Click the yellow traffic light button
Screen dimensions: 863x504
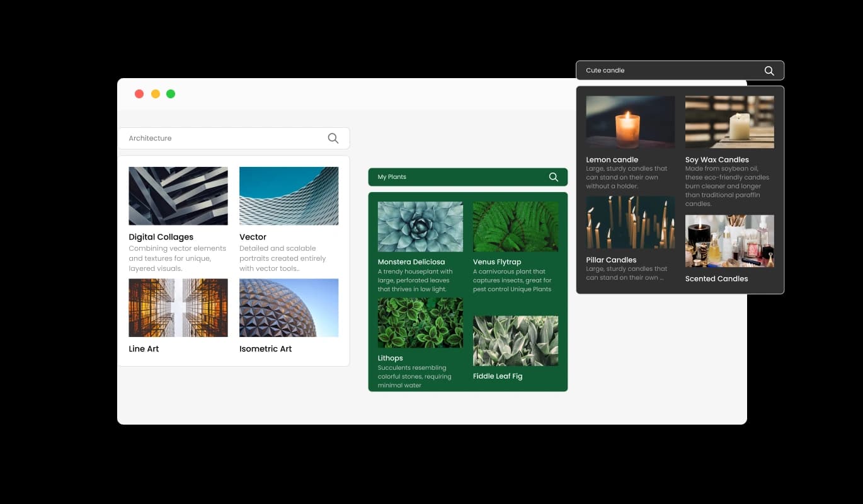(155, 93)
